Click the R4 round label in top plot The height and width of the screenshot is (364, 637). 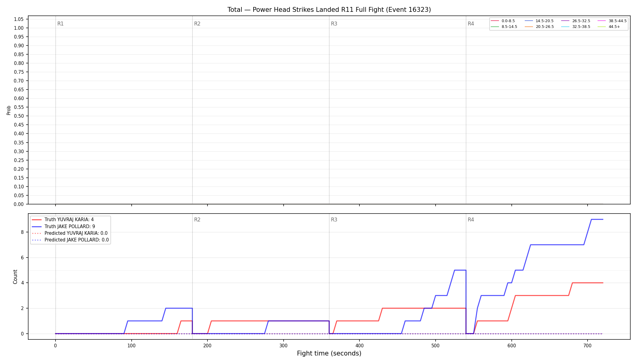[x=471, y=24]
